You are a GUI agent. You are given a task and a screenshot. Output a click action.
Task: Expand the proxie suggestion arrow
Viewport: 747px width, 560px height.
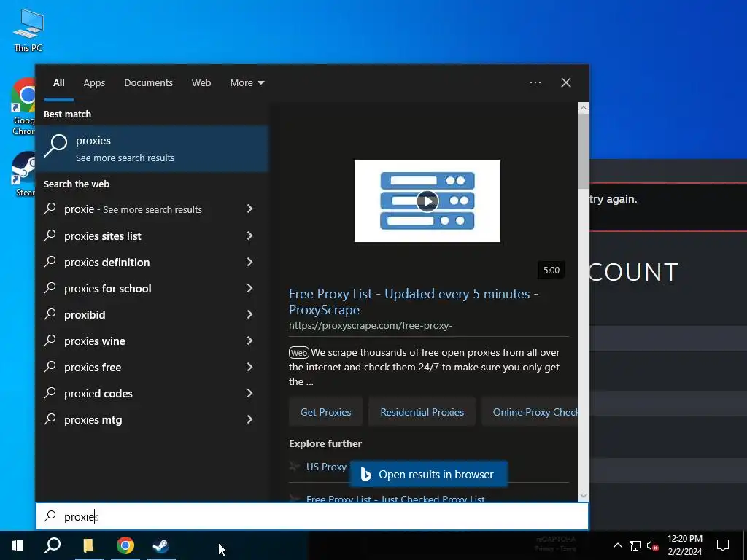(249, 209)
